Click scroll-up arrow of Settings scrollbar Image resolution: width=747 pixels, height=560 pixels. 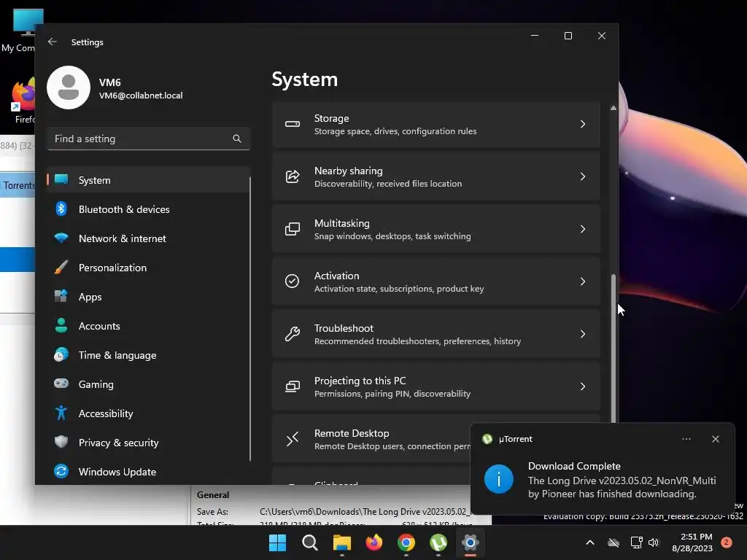coord(613,109)
